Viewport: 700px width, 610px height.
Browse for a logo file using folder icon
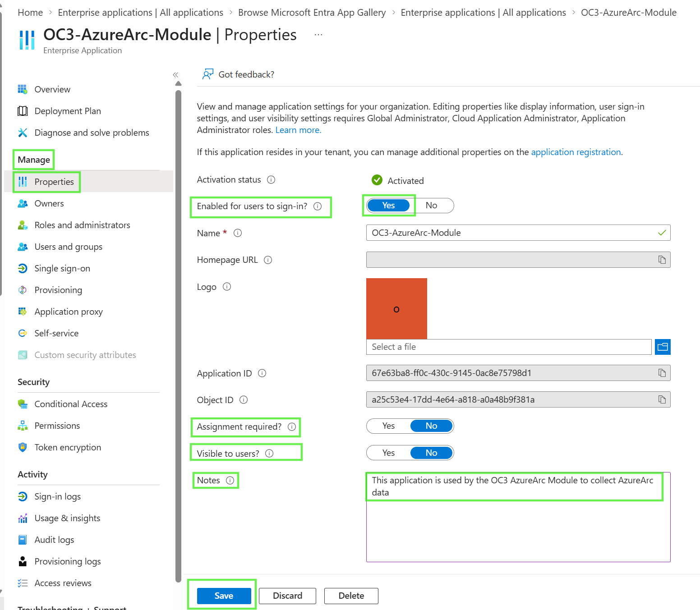tap(663, 347)
